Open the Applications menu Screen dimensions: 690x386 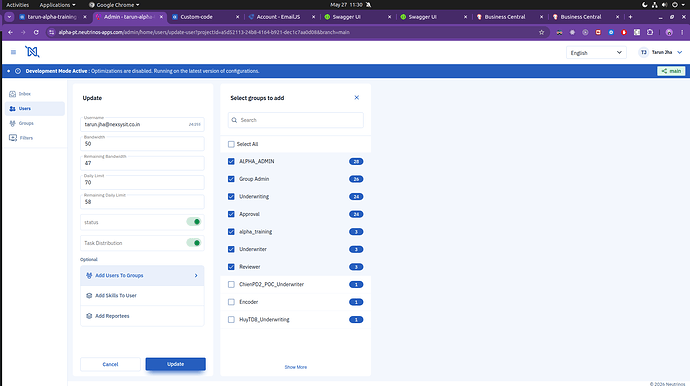[x=57, y=5]
